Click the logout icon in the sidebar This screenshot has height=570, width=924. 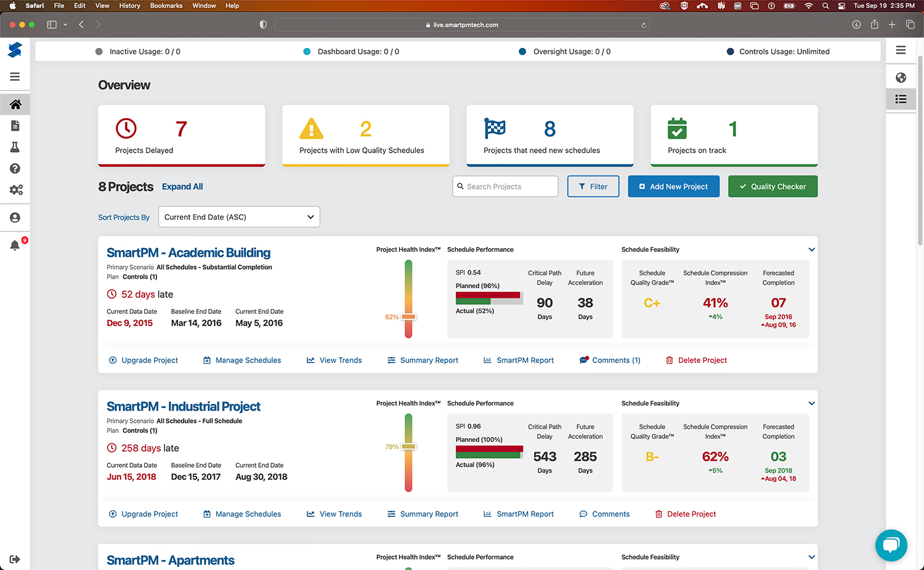point(15,560)
